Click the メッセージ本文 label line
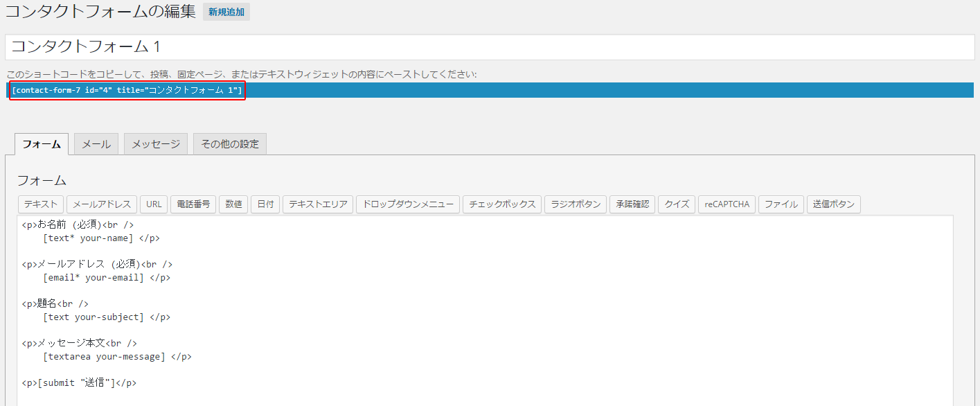The width and height of the screenshot is (980, 406). click(80, 343)
